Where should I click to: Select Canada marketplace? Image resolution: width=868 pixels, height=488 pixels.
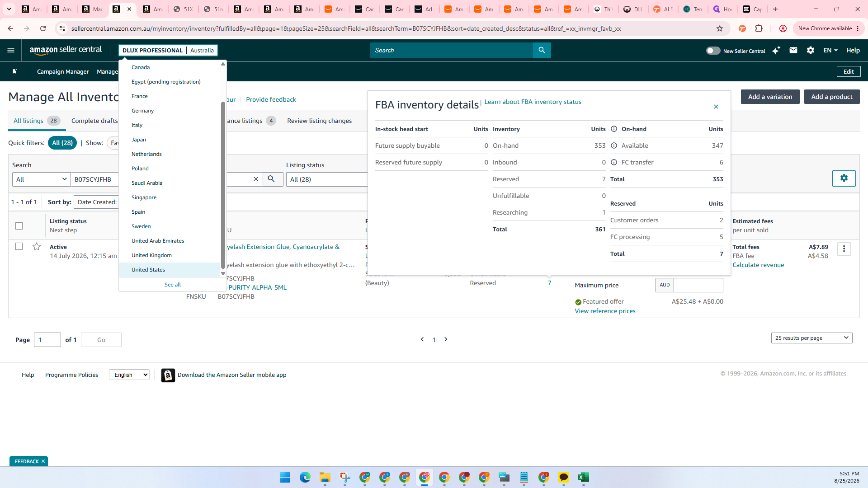[x=169, y=67]
